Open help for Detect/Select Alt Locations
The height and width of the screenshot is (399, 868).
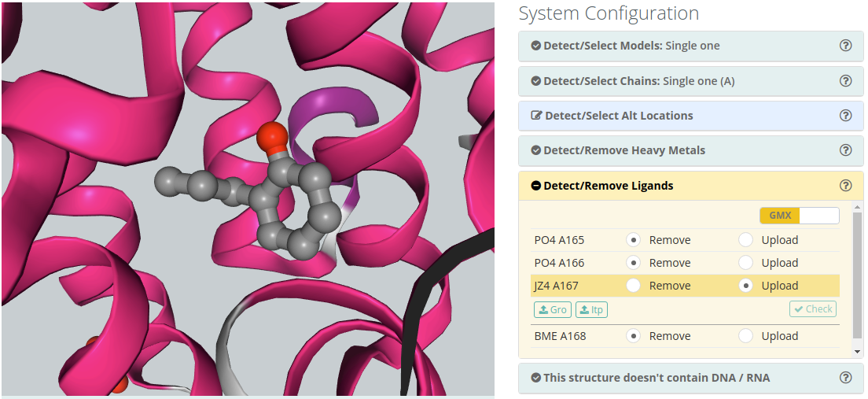pyautogui.click(x=845, y=116)
